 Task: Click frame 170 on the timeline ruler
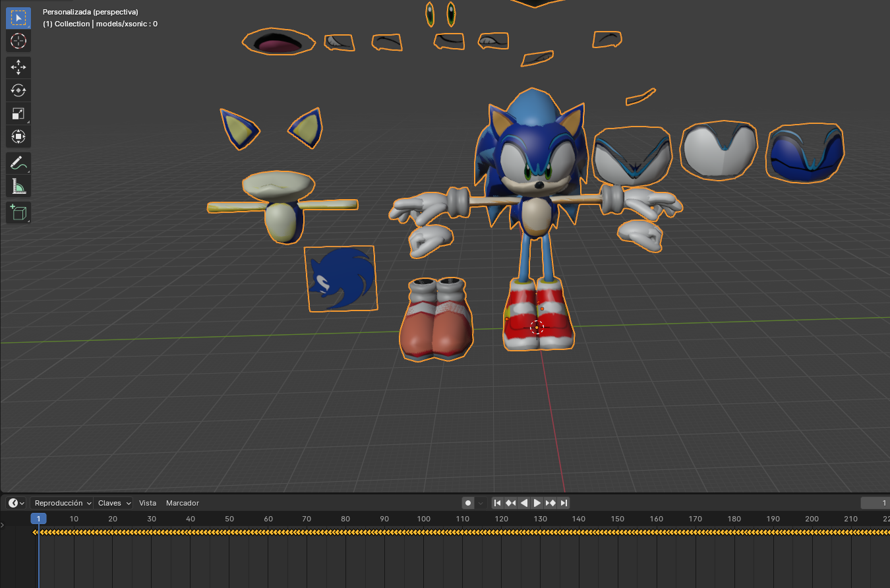(696, 519)
